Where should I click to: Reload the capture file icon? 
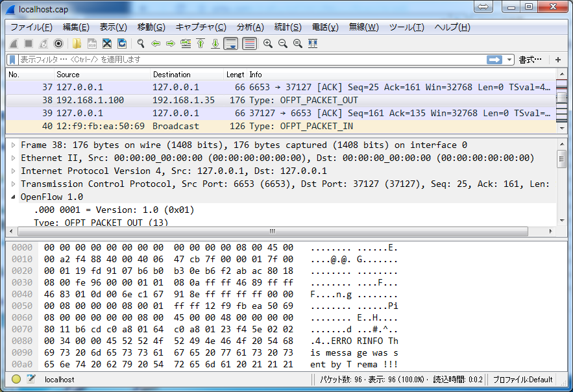(122, 44)
